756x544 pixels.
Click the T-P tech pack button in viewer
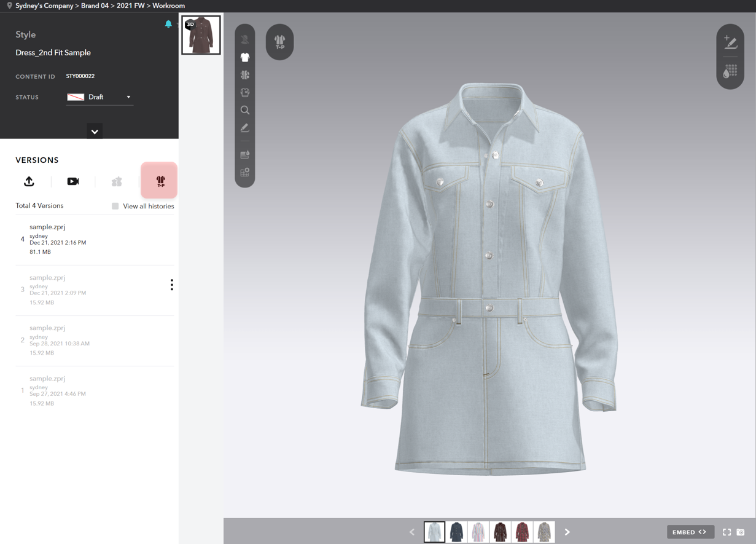pos(279,42)
